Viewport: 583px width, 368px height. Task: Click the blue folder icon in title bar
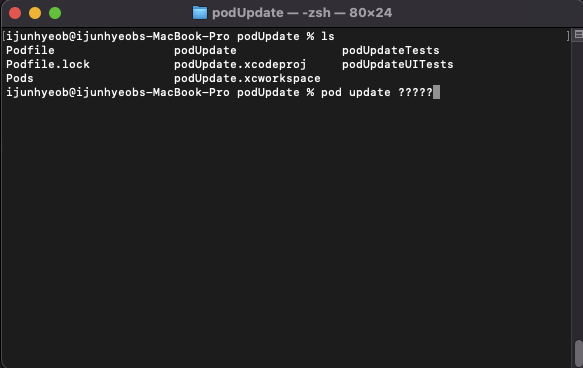point(200,13)
